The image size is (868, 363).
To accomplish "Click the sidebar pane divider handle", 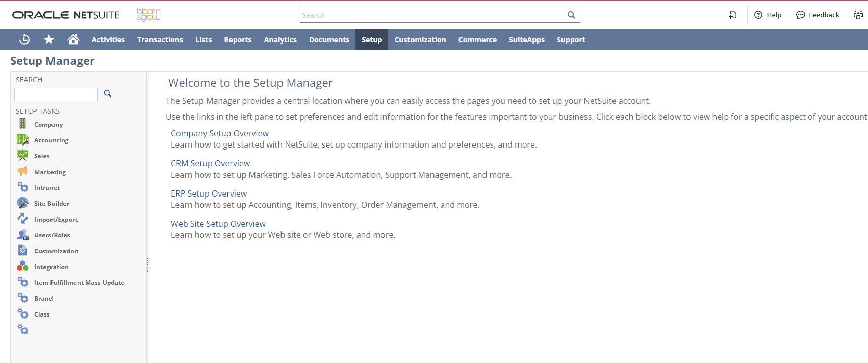I will (x=148, y=265).
